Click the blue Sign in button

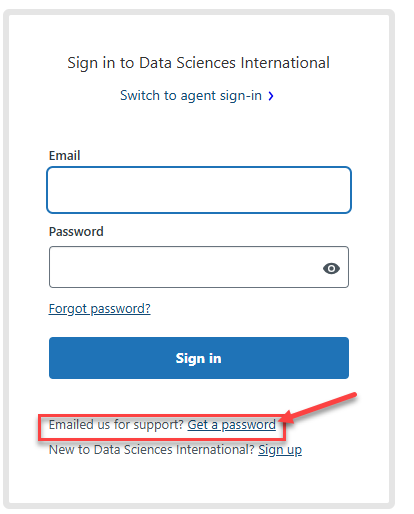point(199,358)
